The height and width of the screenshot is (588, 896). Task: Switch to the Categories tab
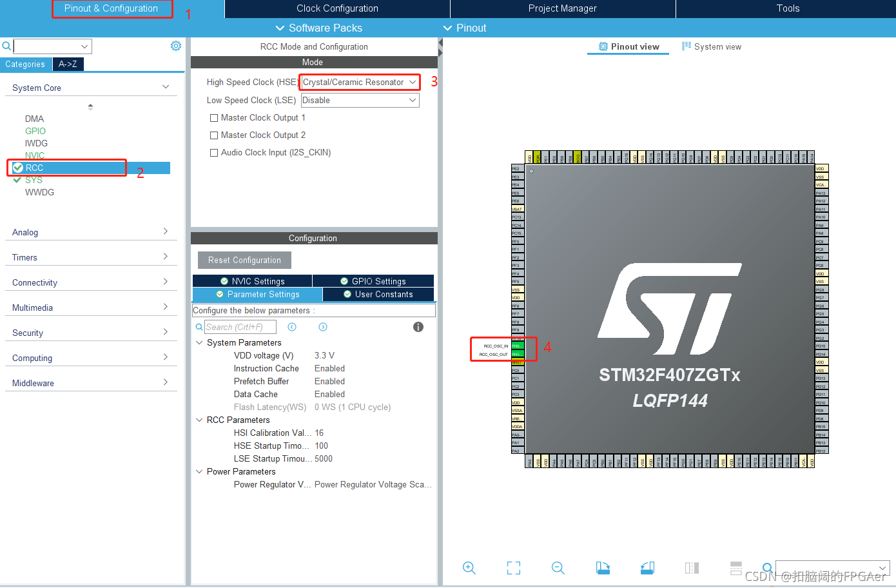[x=25, y=64]
